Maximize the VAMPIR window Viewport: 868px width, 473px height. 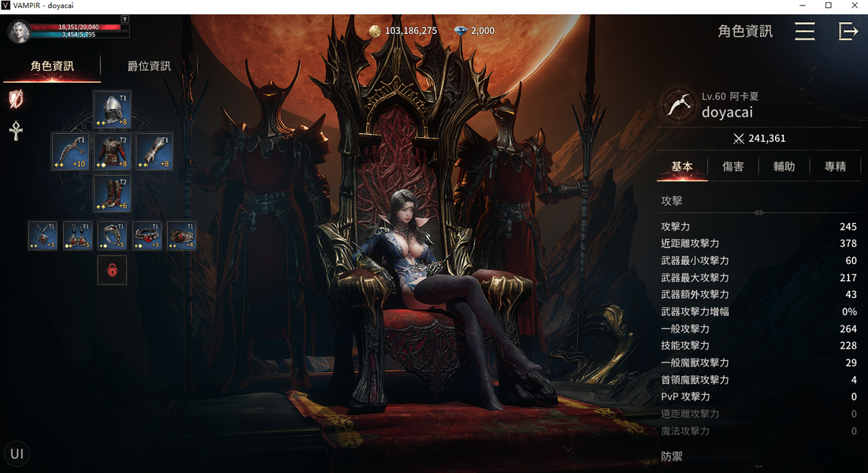pyautogui.click(x=828, y=6)
